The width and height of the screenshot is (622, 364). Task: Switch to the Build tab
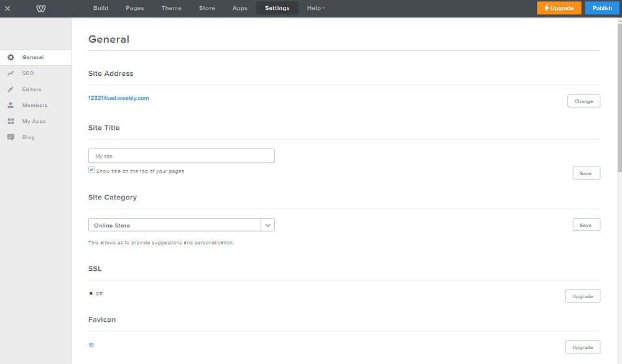101,8
